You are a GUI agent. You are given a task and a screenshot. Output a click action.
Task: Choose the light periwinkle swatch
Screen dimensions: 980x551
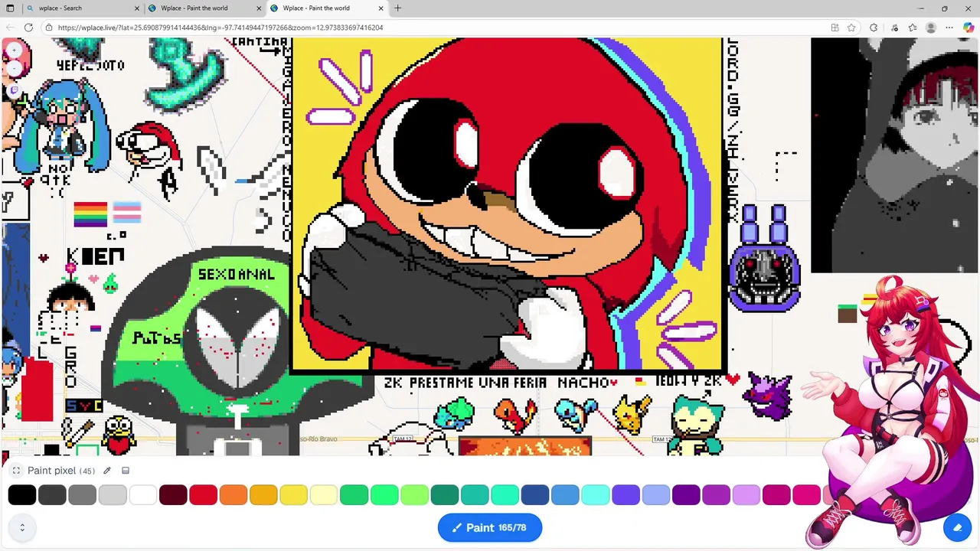[656, 494]
